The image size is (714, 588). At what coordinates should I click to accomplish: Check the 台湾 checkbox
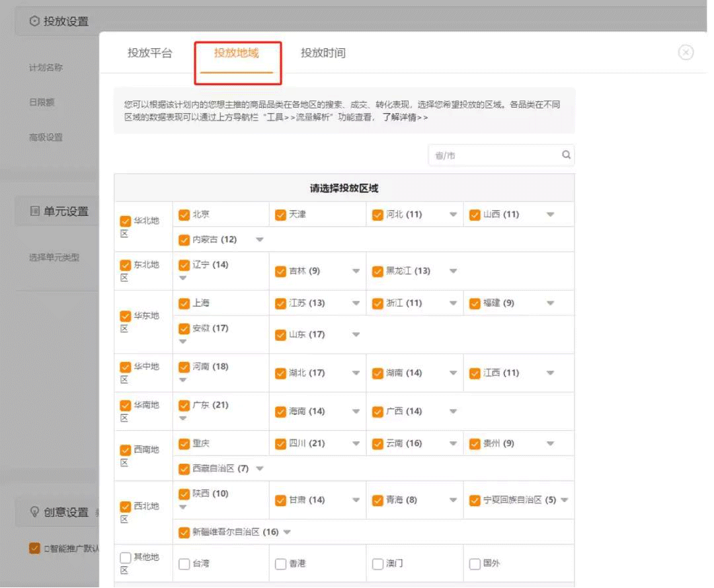click(184, 564)
